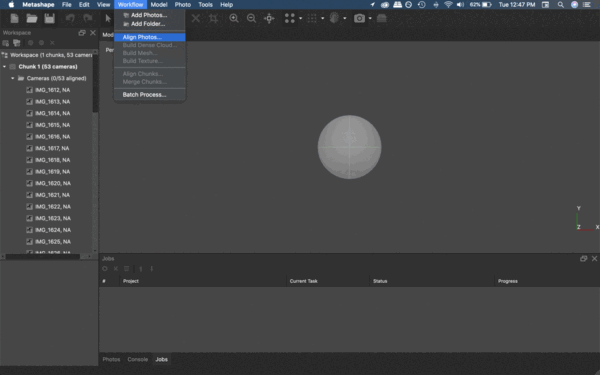
Task: Select camera IMG_1624 in workspace
Action: pos(48,230)
